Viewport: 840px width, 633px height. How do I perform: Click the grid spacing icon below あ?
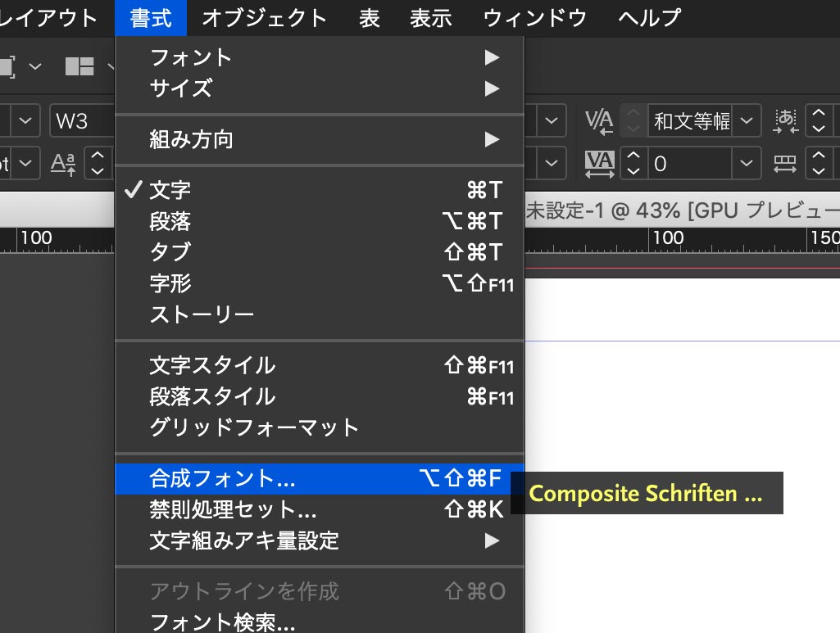(785, 164)
